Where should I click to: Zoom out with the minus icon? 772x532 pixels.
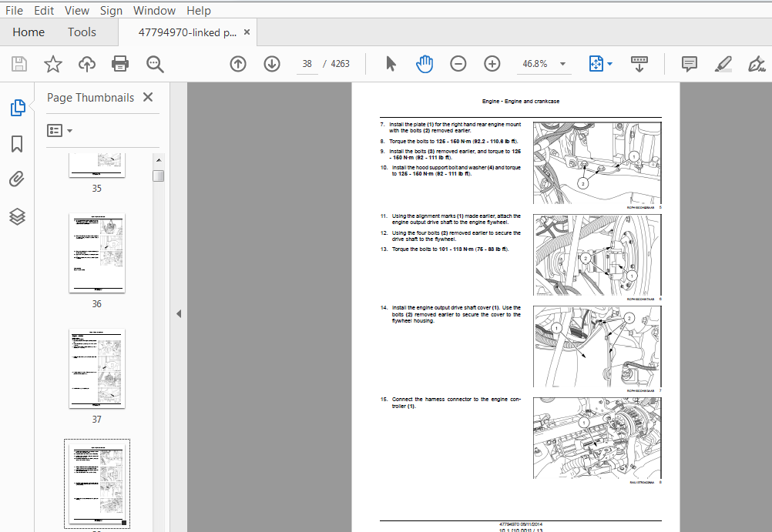tap(458, 64)
